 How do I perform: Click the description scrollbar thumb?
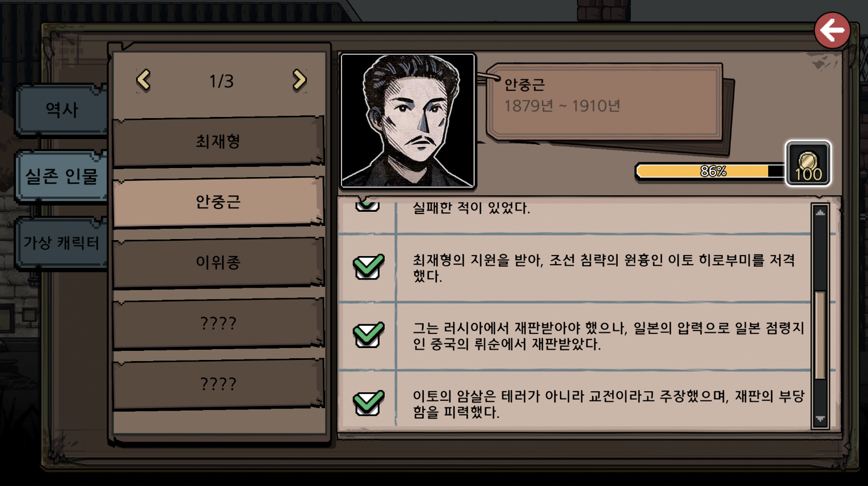(x=820, y=335)
